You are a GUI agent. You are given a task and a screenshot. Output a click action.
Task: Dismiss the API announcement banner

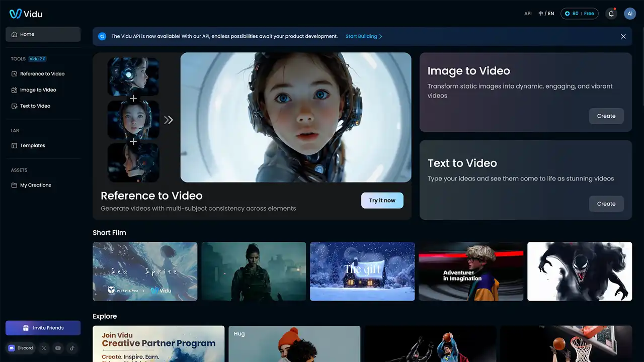tap(623, 36)
